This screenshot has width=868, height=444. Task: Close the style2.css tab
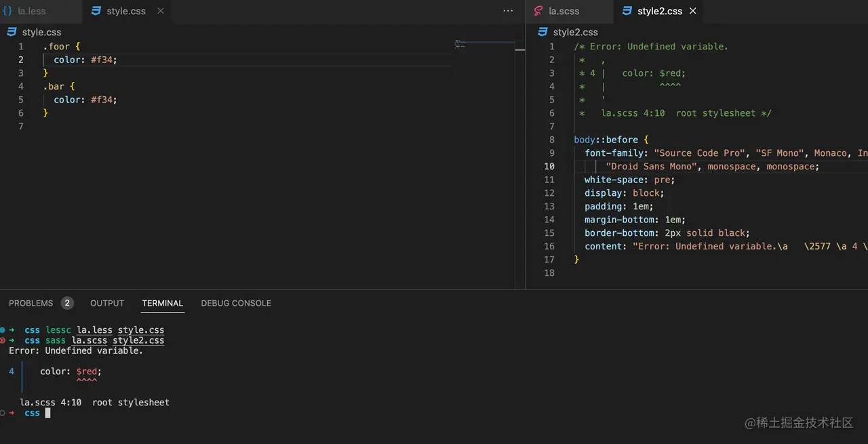coord(692,11)
